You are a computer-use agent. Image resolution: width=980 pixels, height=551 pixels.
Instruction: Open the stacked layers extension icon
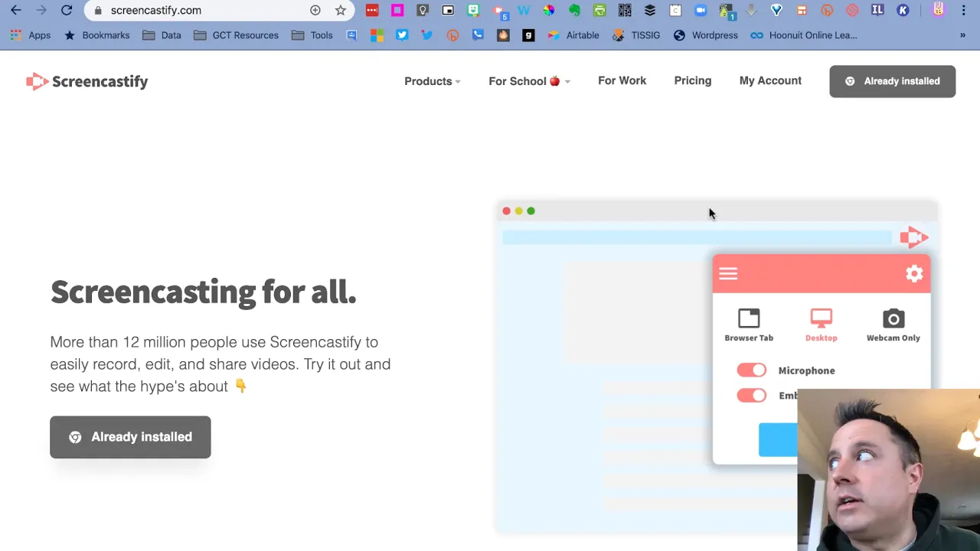(650, 10)
